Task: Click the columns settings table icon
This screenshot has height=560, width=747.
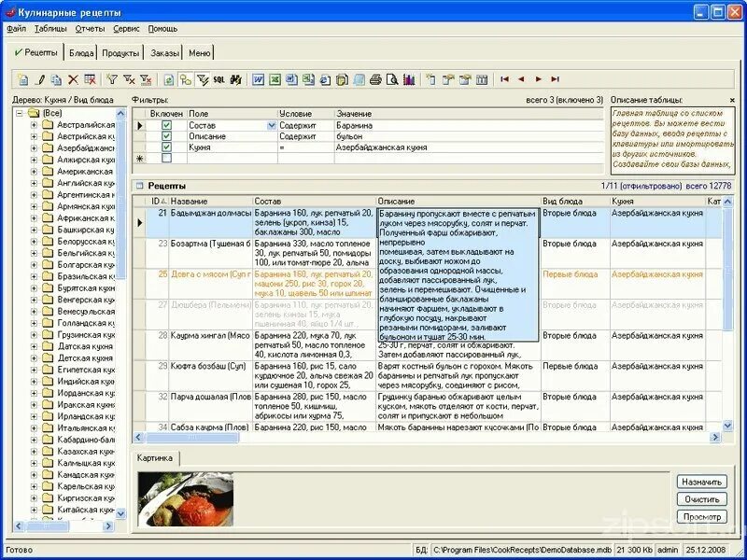Action: [x=482, y=79]
